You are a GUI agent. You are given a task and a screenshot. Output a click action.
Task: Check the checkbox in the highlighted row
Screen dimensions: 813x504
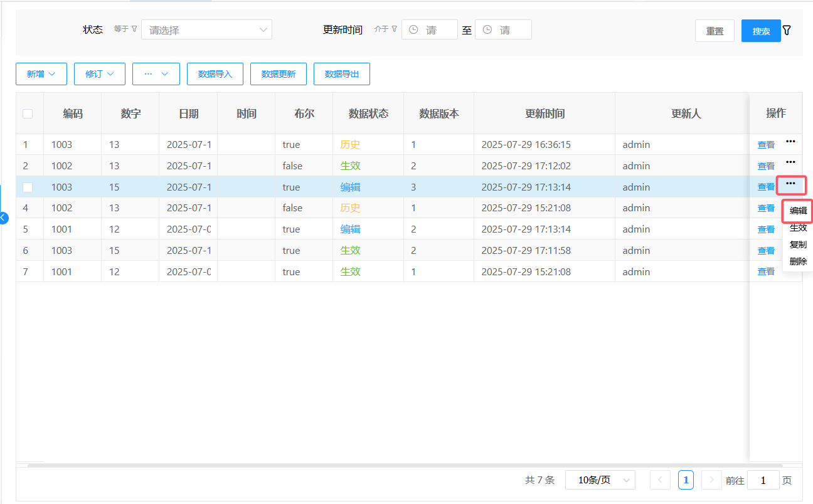(x=28, y=187)
